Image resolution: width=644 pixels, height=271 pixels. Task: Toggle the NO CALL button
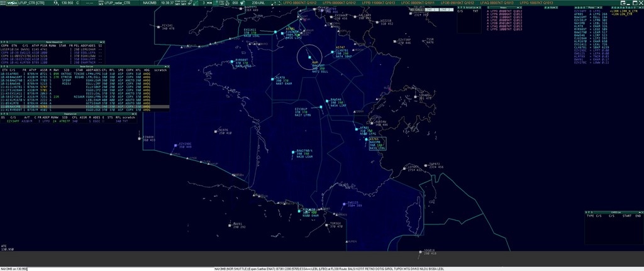point(416,10)
